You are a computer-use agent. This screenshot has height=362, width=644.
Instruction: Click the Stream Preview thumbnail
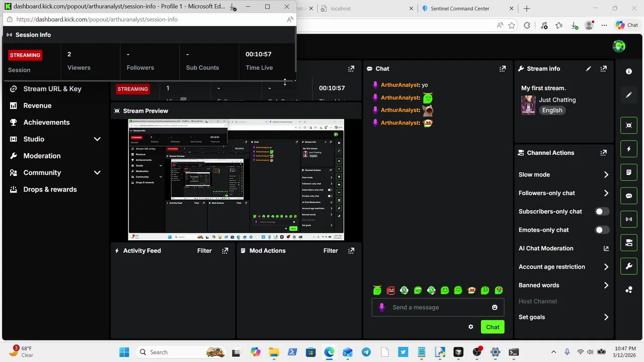click(236, 179)
